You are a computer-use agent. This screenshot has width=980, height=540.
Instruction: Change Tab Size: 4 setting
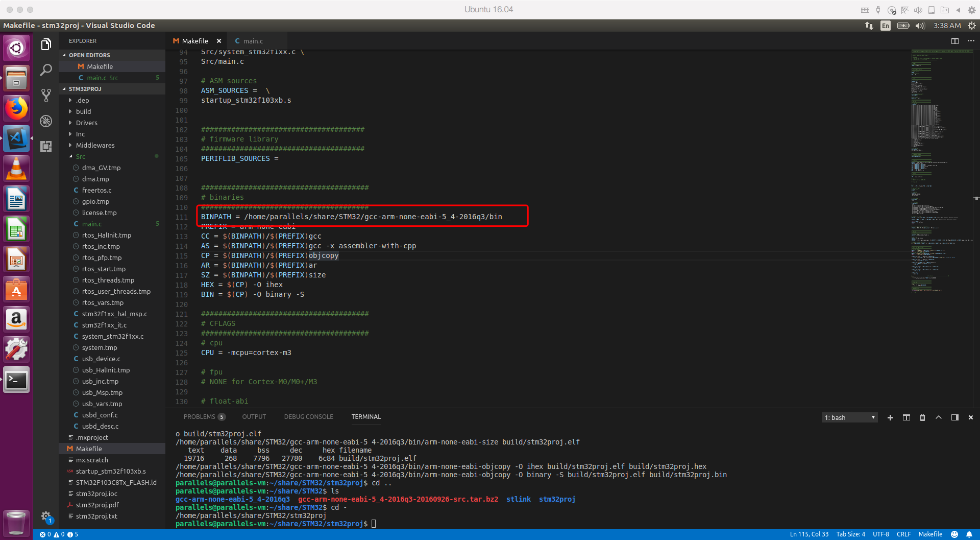[x=850, y=534]
